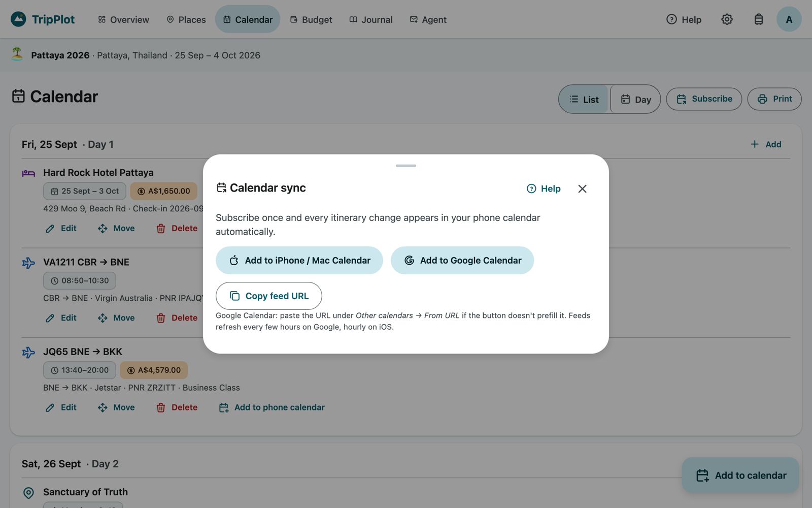
Task: Close the Calendar sync dialog
Action: [x=582, y=188]
